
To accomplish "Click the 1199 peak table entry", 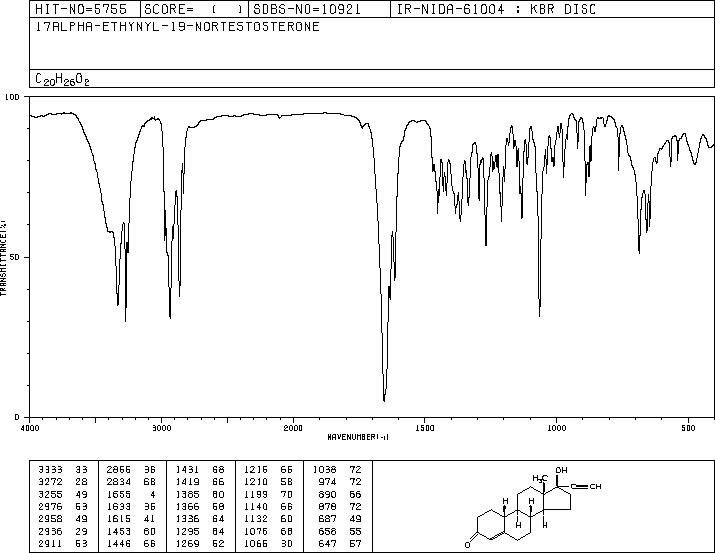I will (x=256, y=495).
